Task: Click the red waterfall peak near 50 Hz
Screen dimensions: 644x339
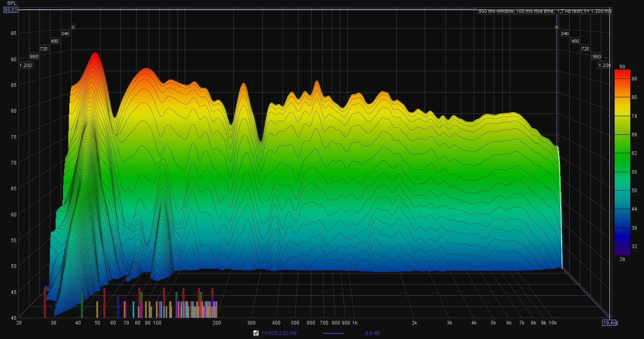Action: tap(95, 56)
